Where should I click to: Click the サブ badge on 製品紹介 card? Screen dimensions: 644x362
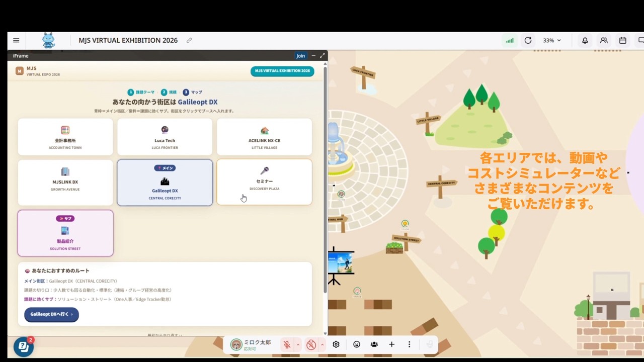tap(65, 219)
